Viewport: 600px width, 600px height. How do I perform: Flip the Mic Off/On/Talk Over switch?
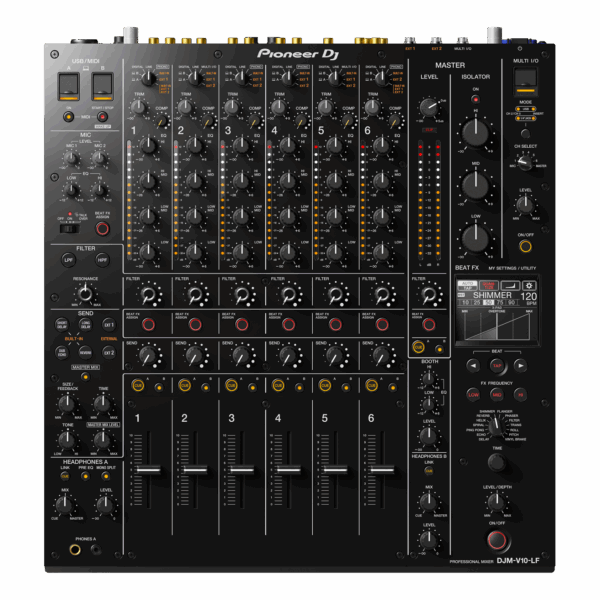(70, 228)
